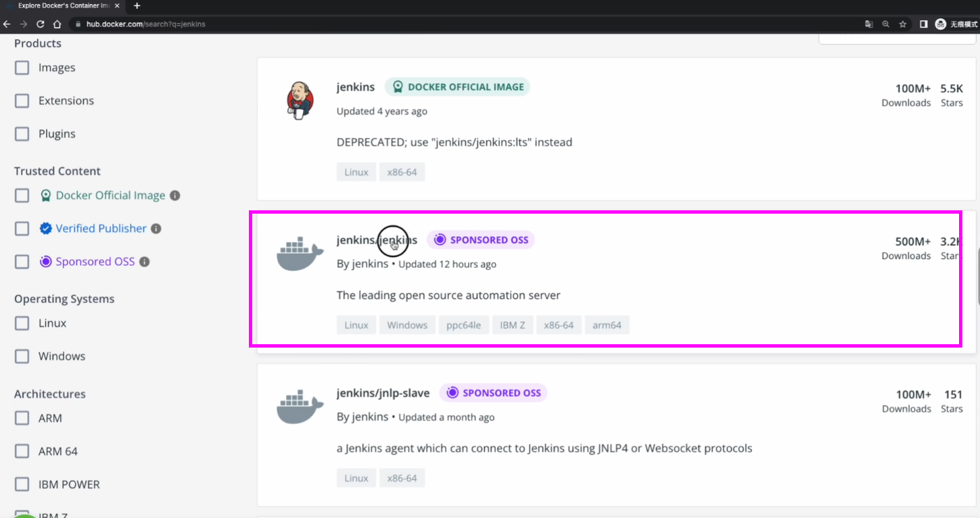Check the Sponsored OSS filter

coord(22,262)
